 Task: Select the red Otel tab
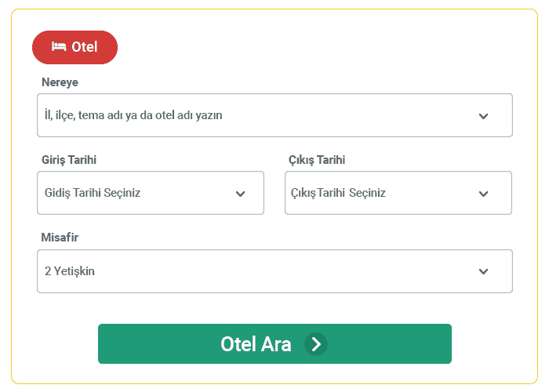click(x=75, y=47)
